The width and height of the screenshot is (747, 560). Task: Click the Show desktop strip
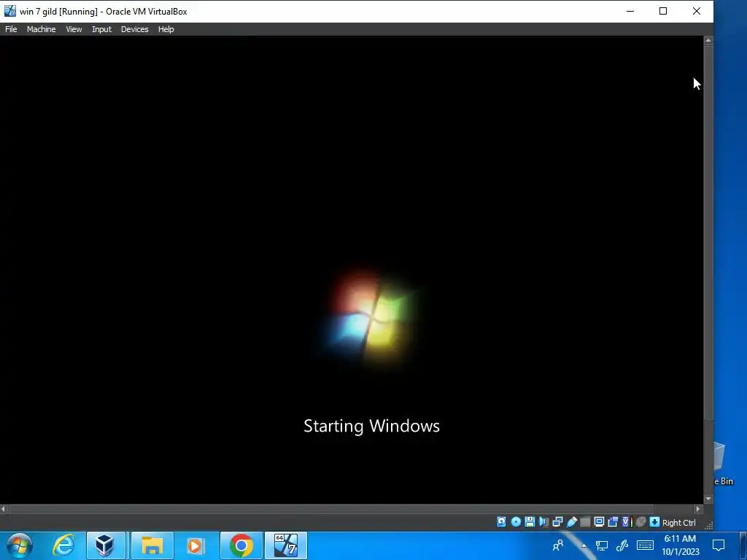click(743, 545)
